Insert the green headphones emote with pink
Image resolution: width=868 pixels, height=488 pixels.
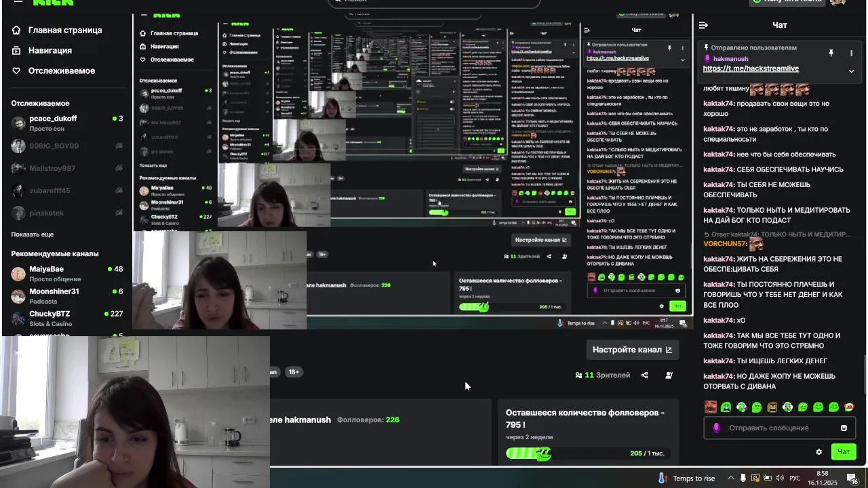click(741, 407)
